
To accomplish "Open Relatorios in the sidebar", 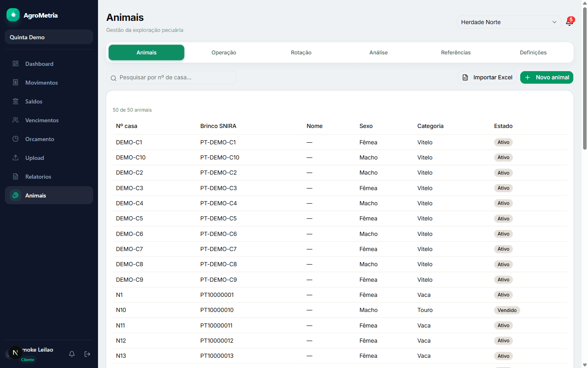I will (49, 176).
